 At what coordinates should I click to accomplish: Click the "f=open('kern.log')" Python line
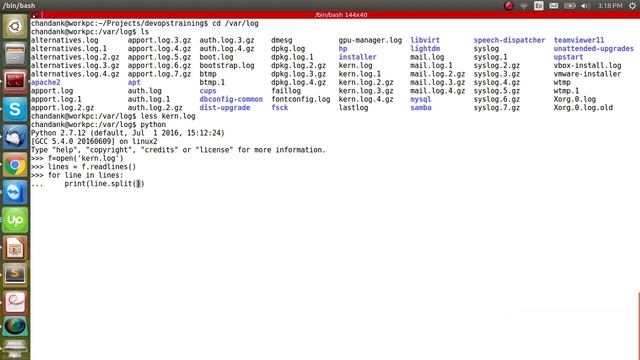point(85,158)
